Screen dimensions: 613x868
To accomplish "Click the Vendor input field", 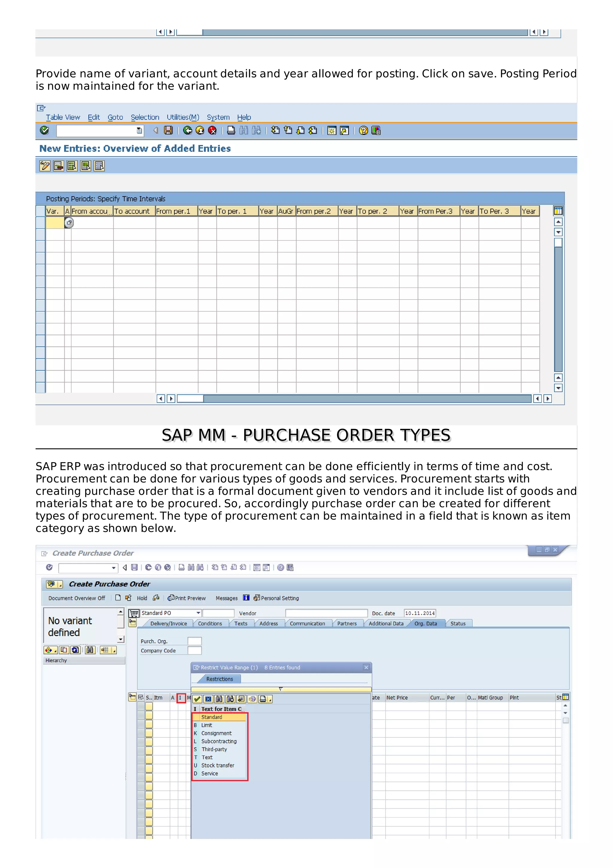I will pyautogui.click(x=326, y=613).
